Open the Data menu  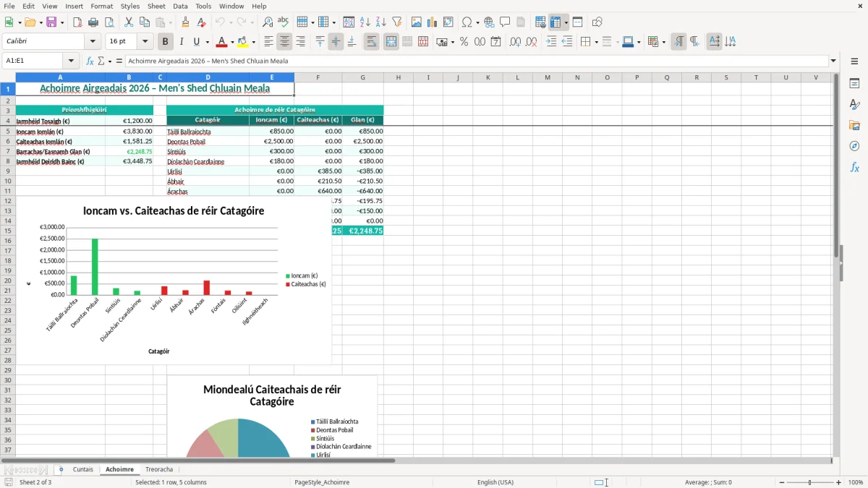pos(180,6)
